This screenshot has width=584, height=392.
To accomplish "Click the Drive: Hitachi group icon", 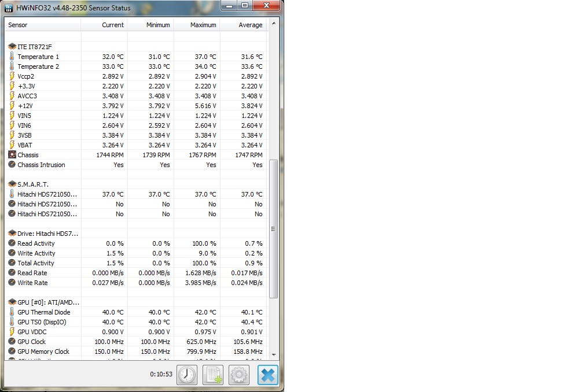I will (x=12, y=233).
